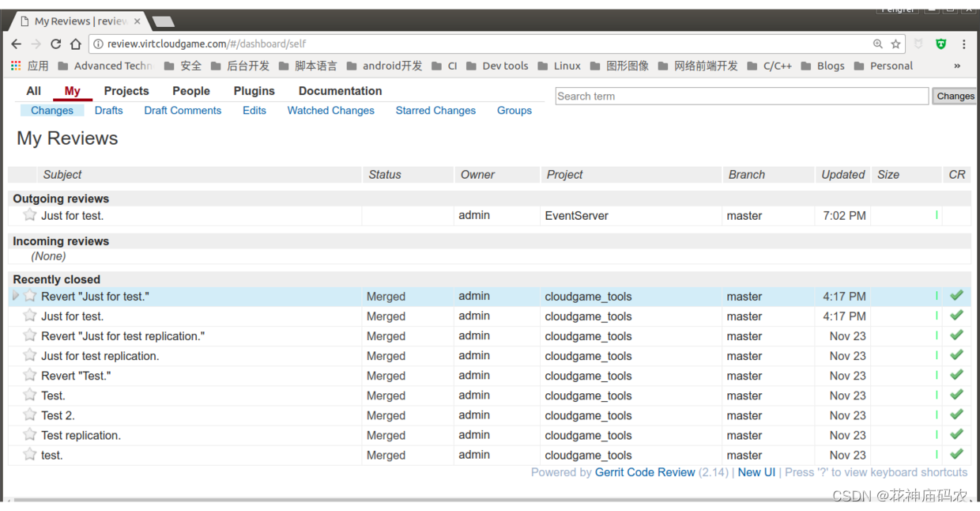Open the Plugins top menu
The image size is (980, 511).
254,91
